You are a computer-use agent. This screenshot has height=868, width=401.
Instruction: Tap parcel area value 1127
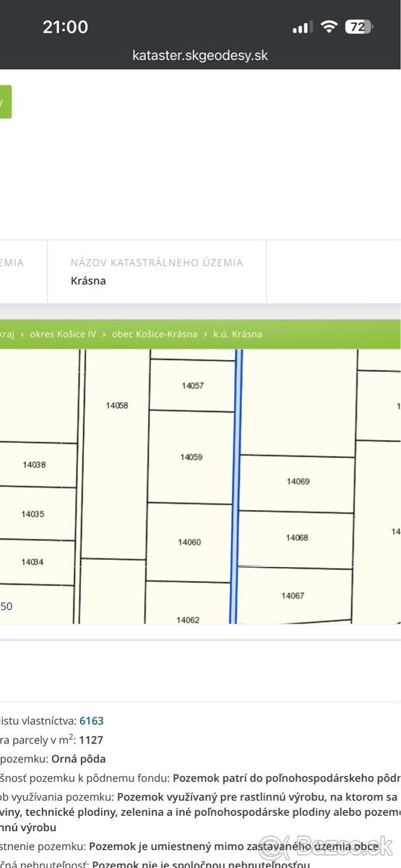(x=92, y=740)
